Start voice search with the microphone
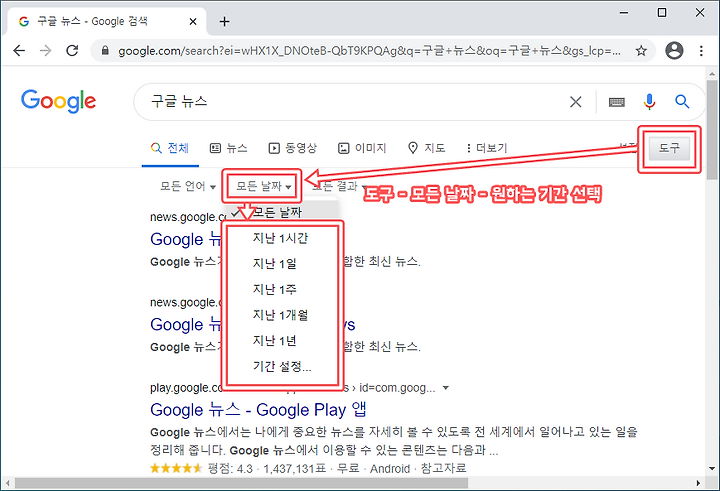Image resolution: width=720 pixels, height=491 pixels. (649, 102)
